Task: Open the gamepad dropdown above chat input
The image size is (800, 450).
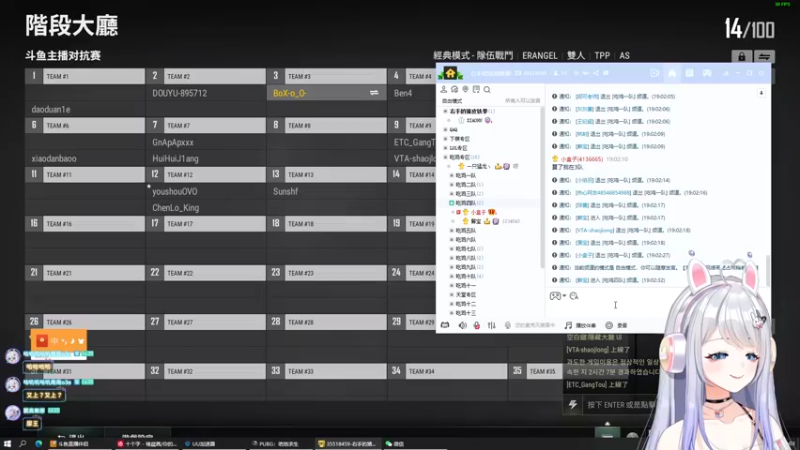Action: [x=558, y=296]
